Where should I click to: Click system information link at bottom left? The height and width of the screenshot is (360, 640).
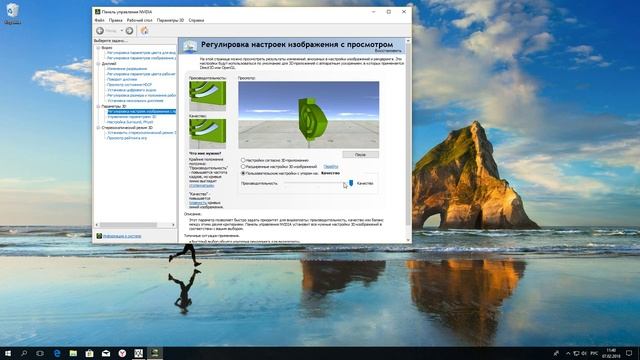click(x=122, y=236)
